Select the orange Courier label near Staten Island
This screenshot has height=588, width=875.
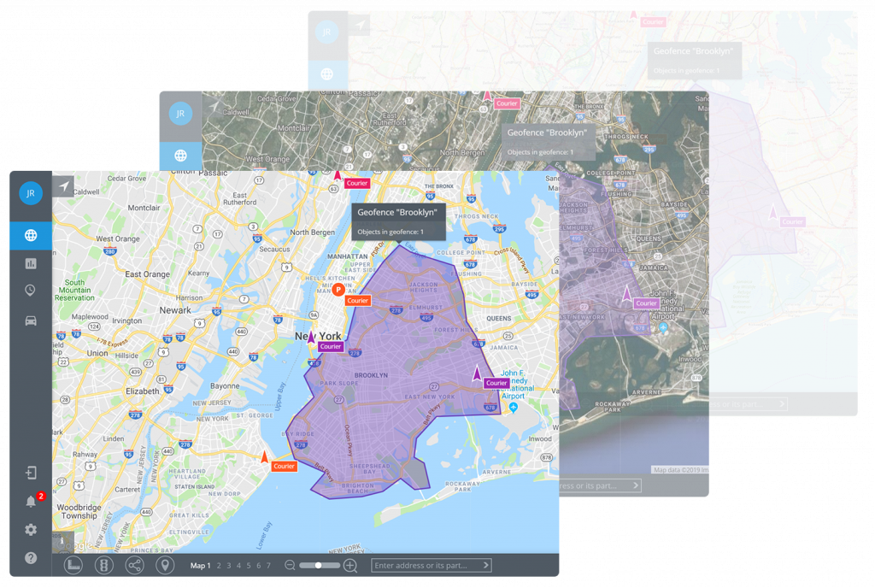[x=284, y=467]
